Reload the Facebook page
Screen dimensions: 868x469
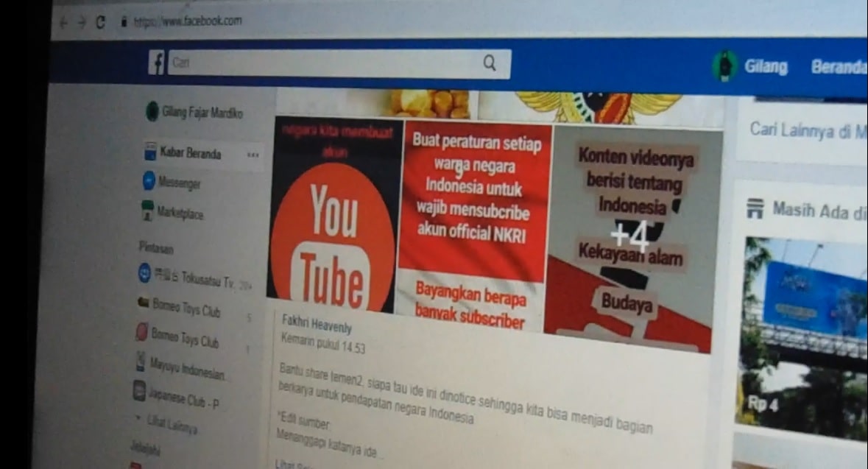pyautogui.click(x=100, y=22)
